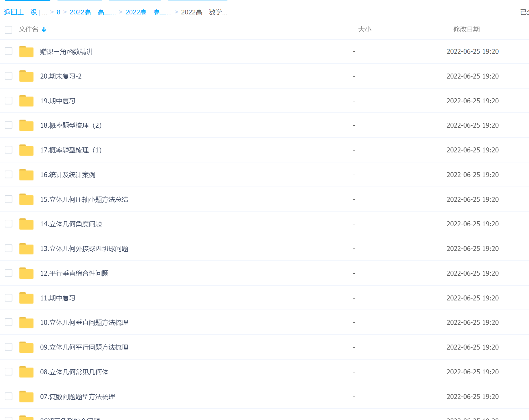529x420 pixels.
Task: Open folder name 15.立体几何压轴小题方法总结
Action: [84, 199]
